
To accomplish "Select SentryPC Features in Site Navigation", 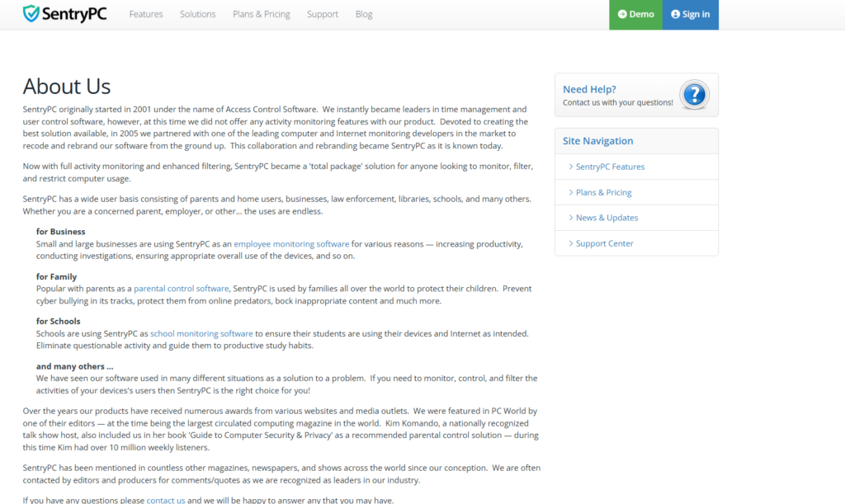I will [x=610, y=167].
